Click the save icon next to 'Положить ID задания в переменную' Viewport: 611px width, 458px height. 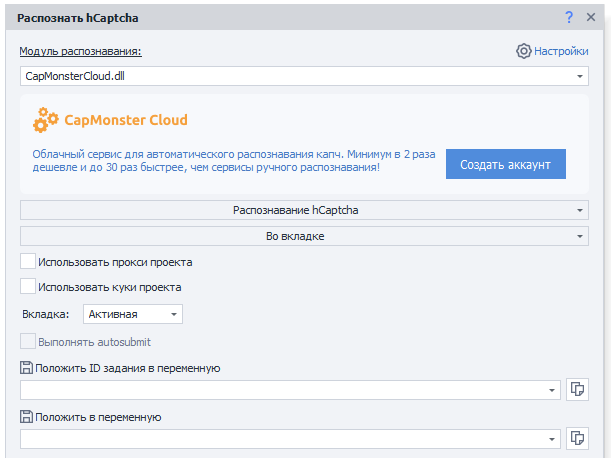[27, 368]
